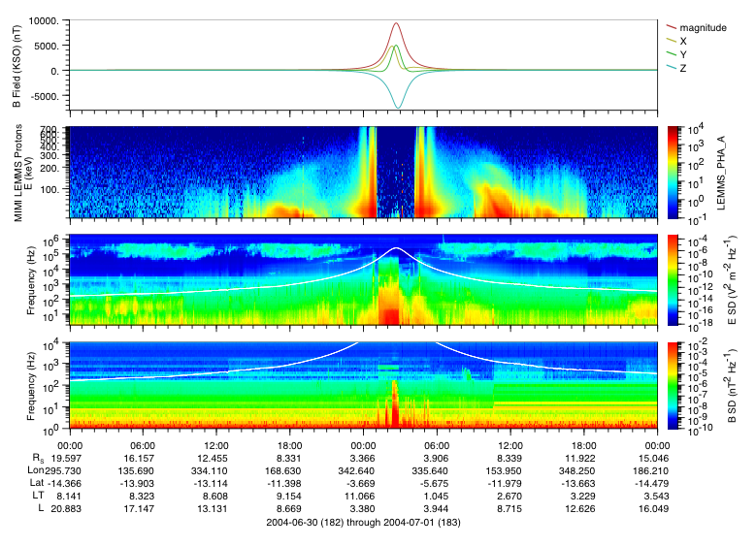This screenshot has width=756, height=547.
Task: Click the Lat value '-14.366'
Action: [x=65, y=483]
